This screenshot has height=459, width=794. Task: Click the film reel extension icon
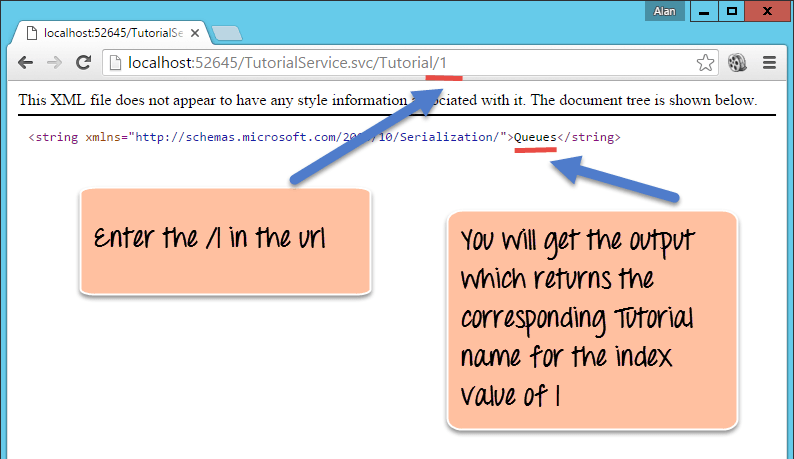[x=738, y=63]
